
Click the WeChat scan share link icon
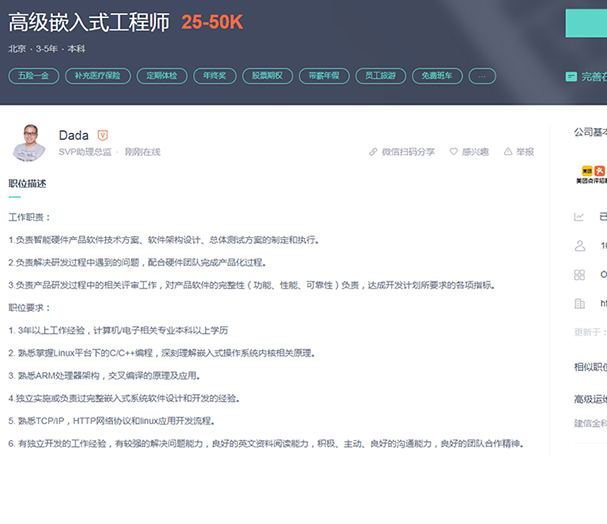click(x=373, y=152)
